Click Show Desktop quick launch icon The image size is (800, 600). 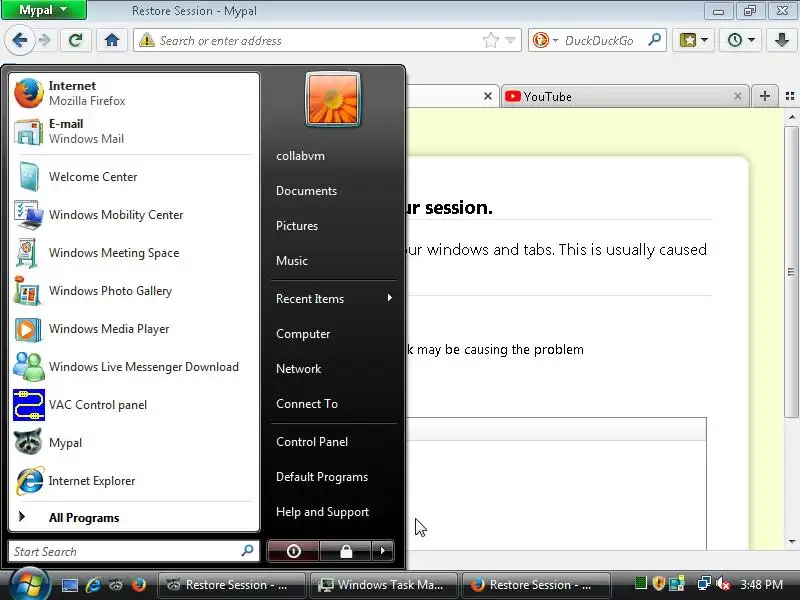pos(70,585)
